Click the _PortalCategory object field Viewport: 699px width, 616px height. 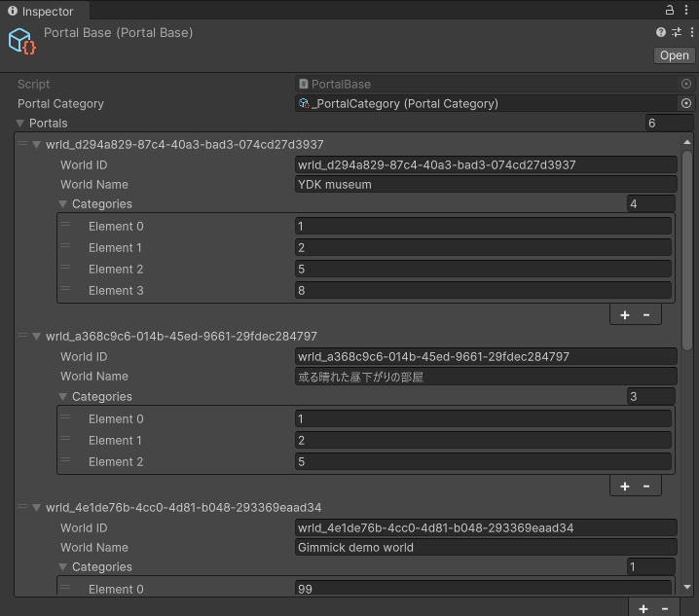point(487,103)
